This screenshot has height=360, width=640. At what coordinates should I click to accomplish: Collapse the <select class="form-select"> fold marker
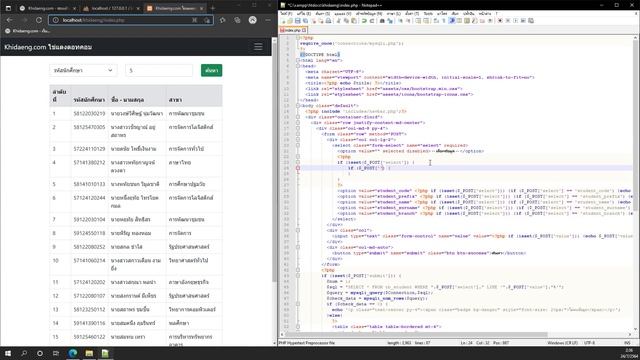click(x=298, y=145)
